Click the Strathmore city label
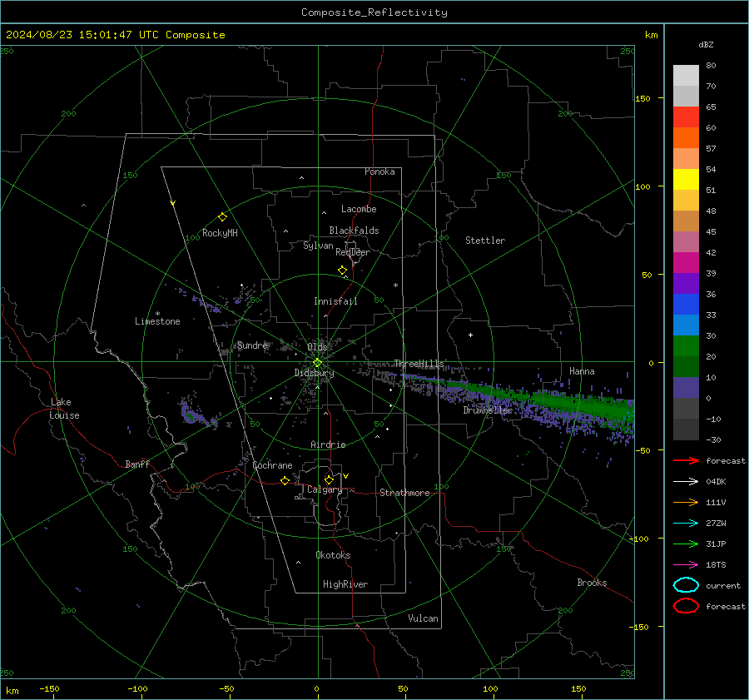The width and height of the screenshot is (749, 700). click(x=404, y=493)
